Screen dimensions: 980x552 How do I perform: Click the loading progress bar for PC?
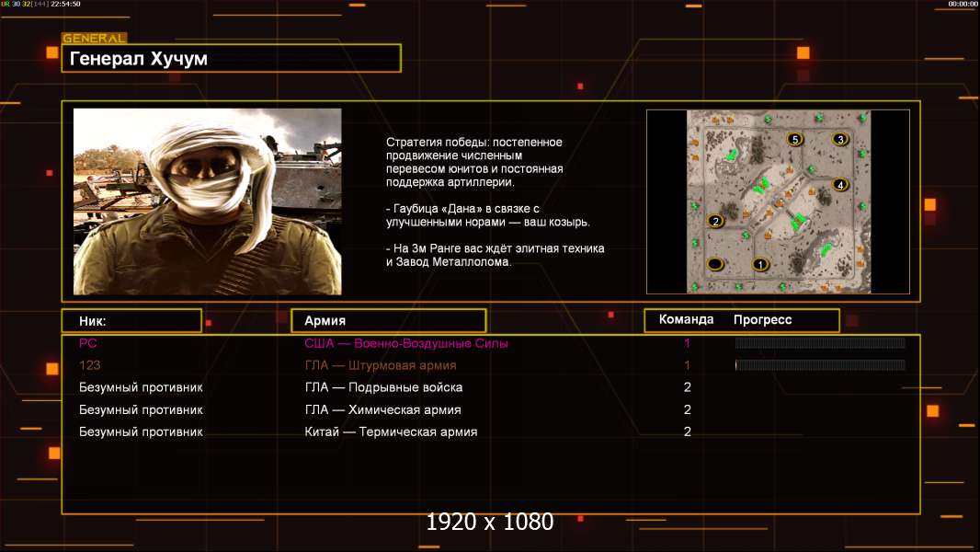(820, 342)
